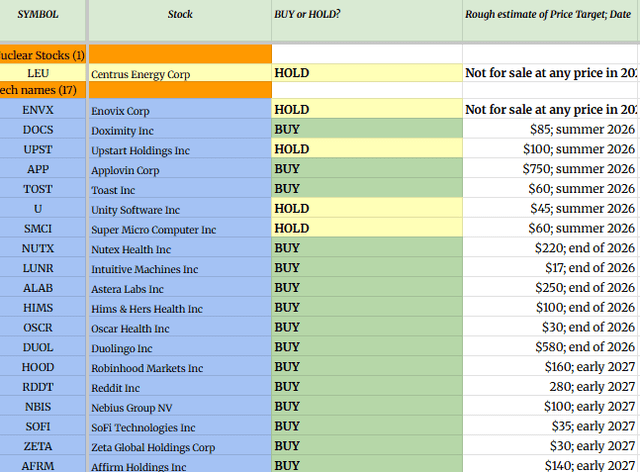
Task: Click the $17; end of 2026 cell
Action: coord(551,267)
